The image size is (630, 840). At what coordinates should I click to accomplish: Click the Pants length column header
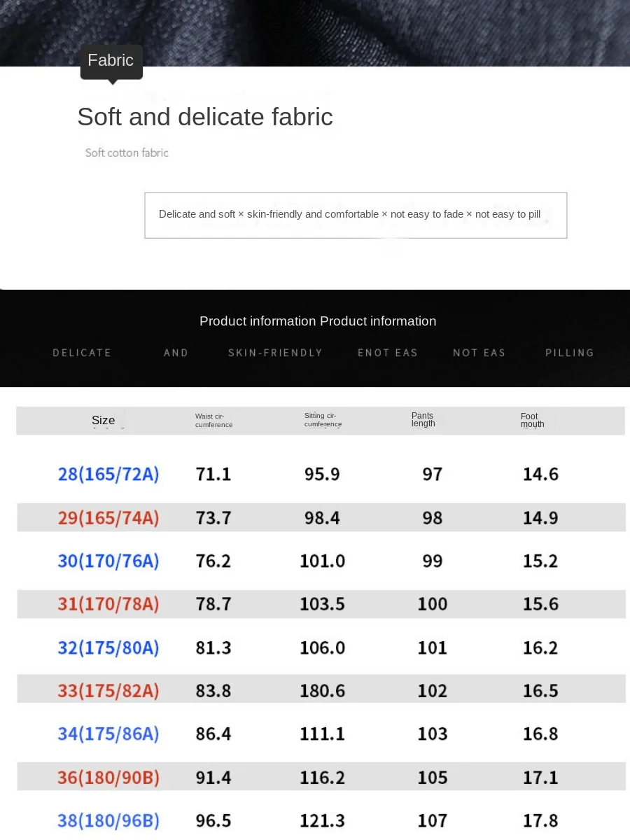tap(423, 420)
